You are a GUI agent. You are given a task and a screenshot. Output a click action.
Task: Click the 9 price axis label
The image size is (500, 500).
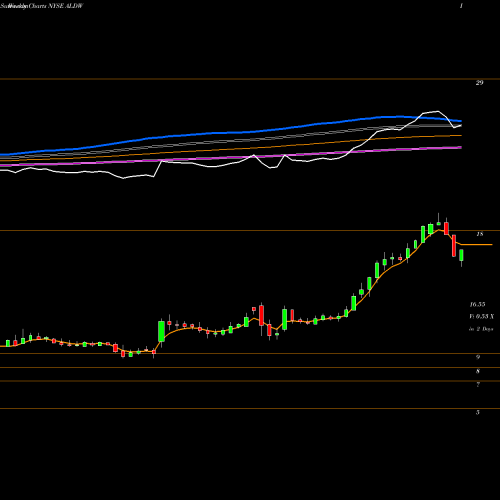pyautogui.click(x=478, y=357)
